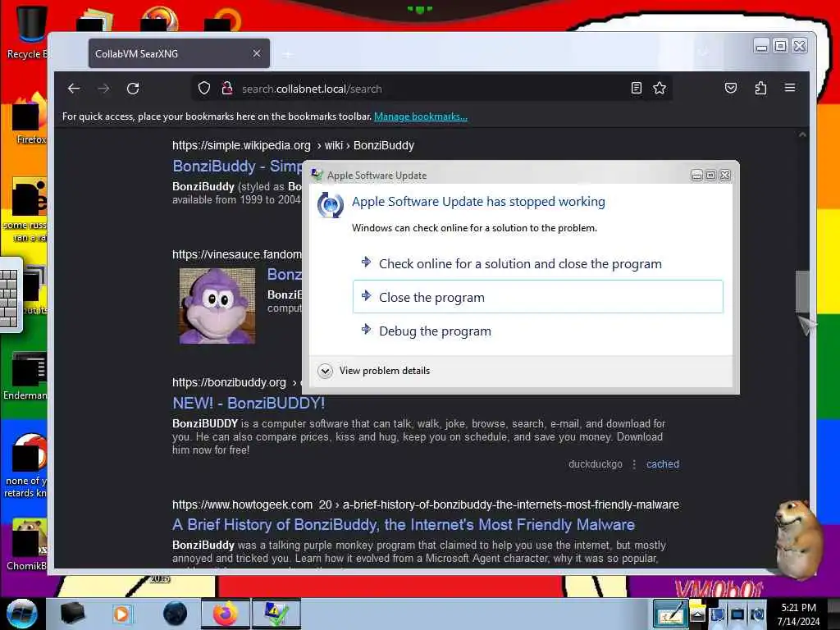Click the duckduckgo engine label
840x630 pixels.
point(596,464)
